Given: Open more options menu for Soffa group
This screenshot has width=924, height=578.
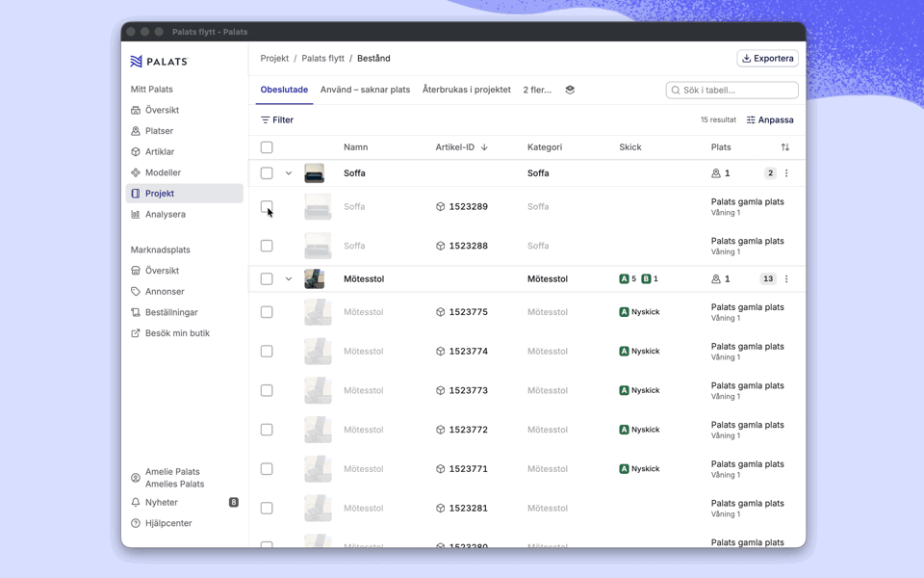Looking at the screenshot, I should coord(786,173).
